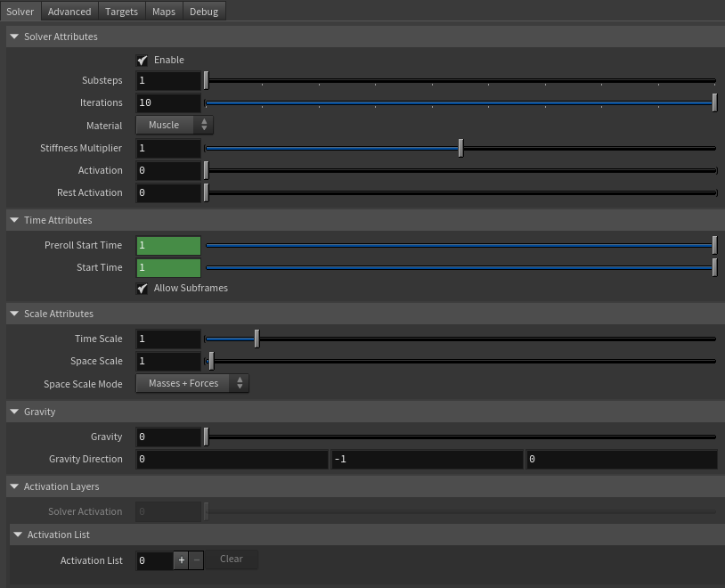Collapse the Gravity section
725x588 pixels.
pyautogui.click(x=14, y=412)
